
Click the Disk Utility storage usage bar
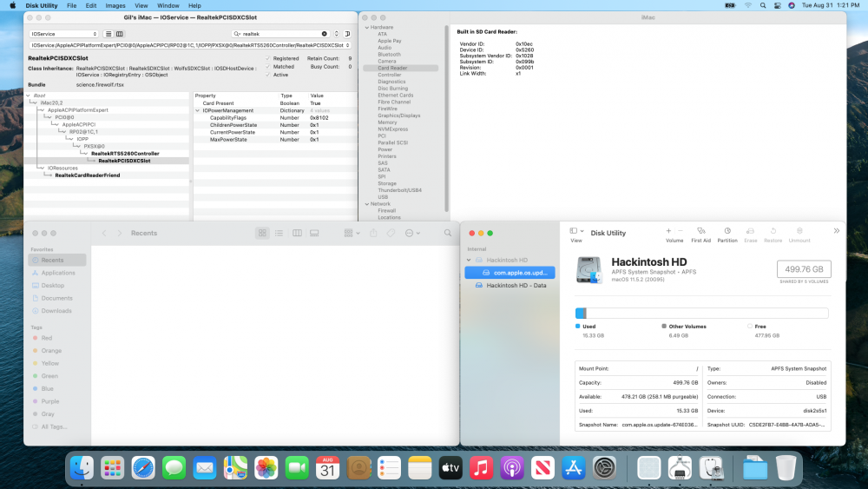pos(702,313)
